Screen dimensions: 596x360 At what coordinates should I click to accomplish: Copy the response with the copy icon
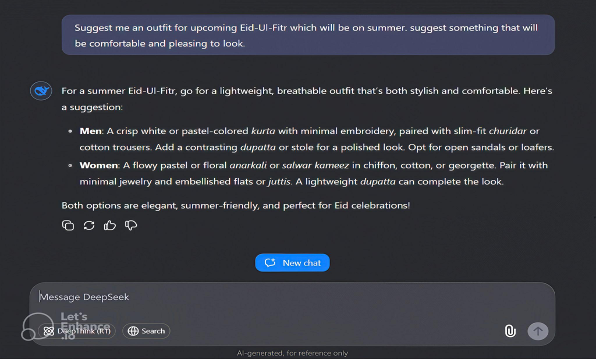point(68,225)
